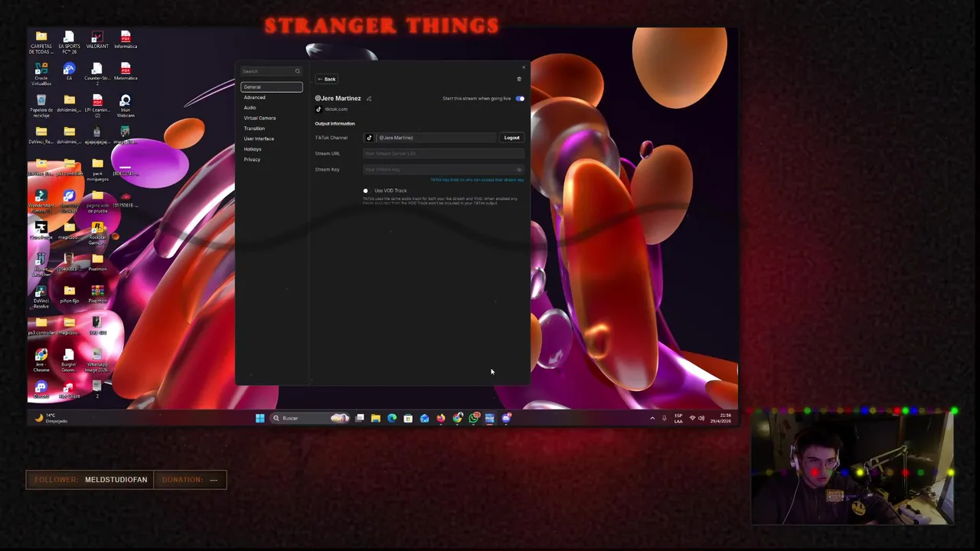Select the Papelera de reciclaje icon
This screenshot has width=980, height=551.
(41, 106)
